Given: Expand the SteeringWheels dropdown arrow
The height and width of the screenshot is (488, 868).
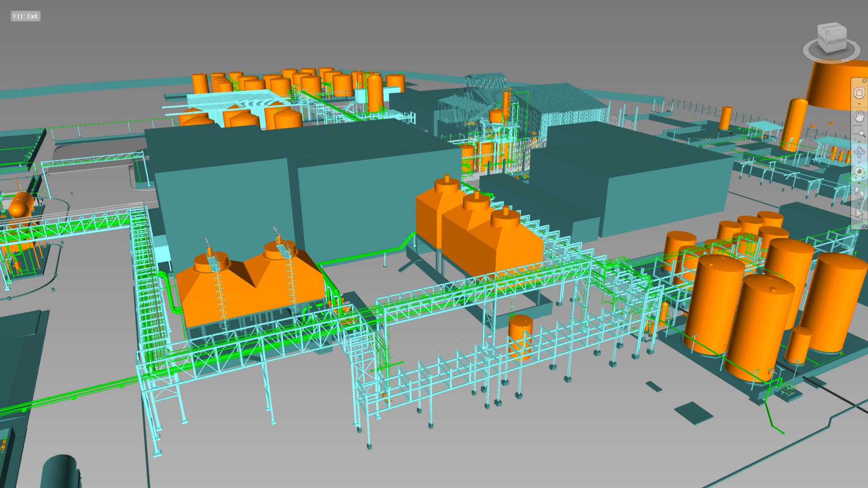Looking at the screenshot, I should (x=859, y=104).
